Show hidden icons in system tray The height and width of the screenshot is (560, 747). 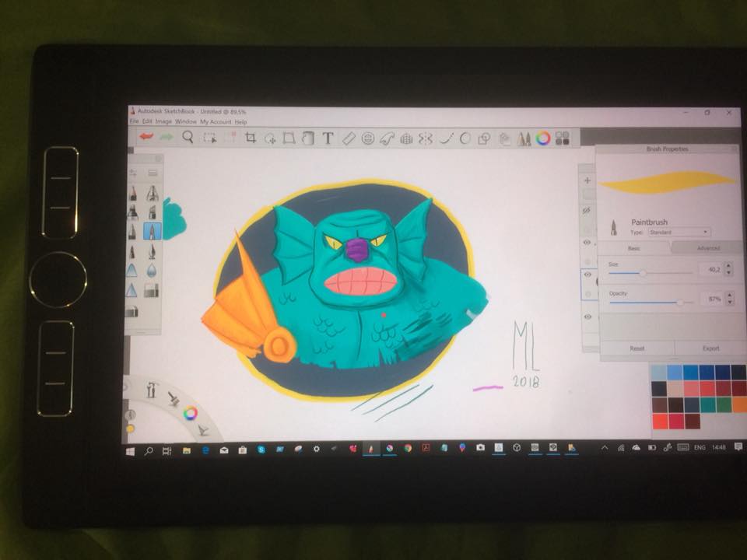pyautogui.click(x=605, y=448)
